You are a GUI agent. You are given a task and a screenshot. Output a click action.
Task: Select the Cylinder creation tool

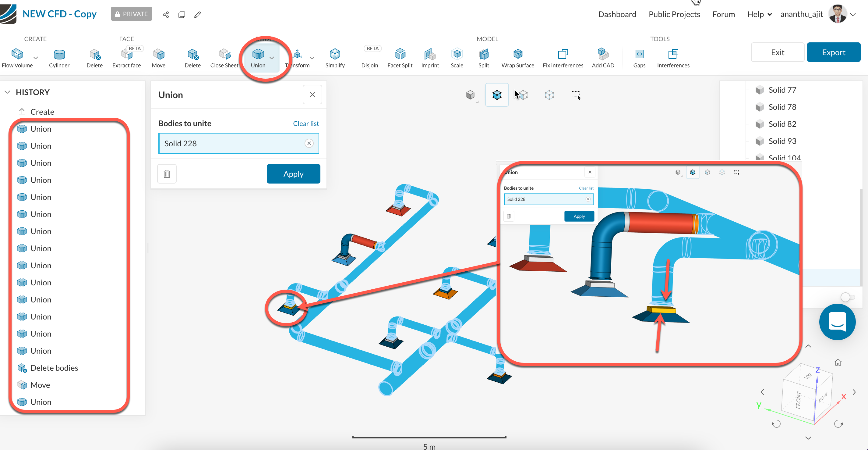tap(59, 57)
